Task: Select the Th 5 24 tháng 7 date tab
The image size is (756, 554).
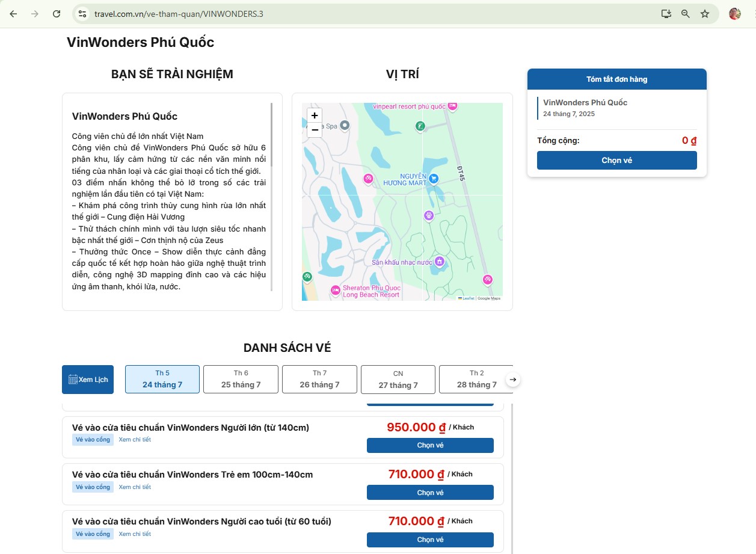Action: tap(162, 380)
